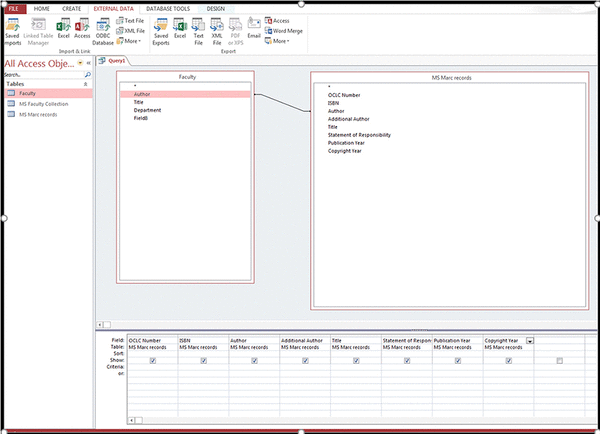Uncheck Show for Publication Year column
Viewport: 600px width, 434px height.
tap(458, 361)
